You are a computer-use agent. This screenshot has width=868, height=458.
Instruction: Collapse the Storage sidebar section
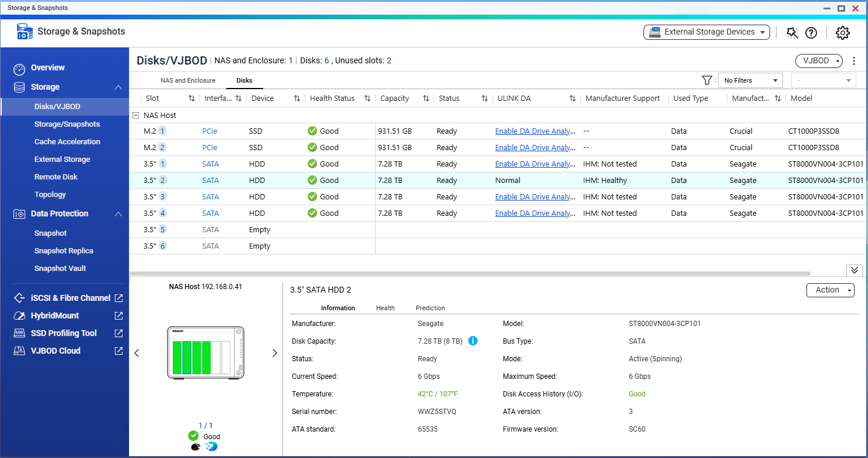tap(118, 87)
